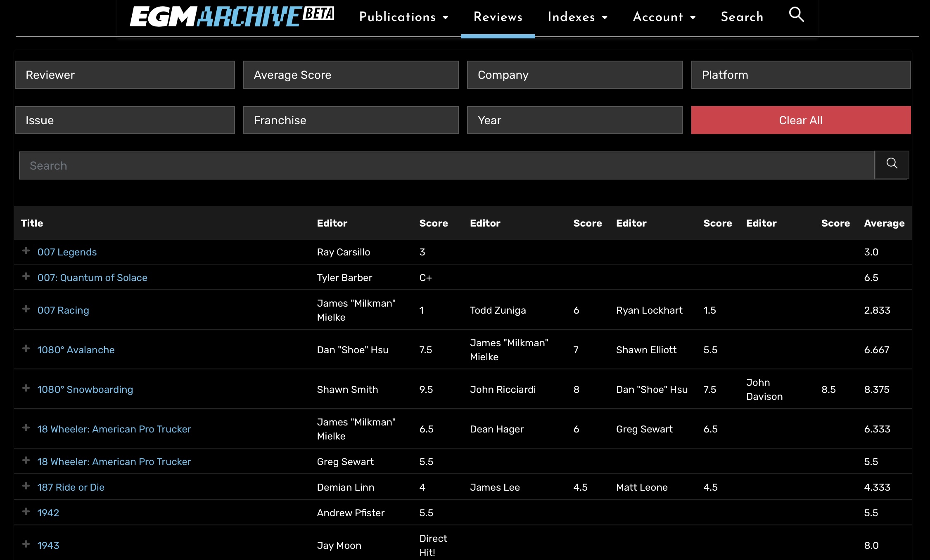Open the 1080° Snowboarding link
Viewport: 930px width, 560px height.
click(85, 390)
